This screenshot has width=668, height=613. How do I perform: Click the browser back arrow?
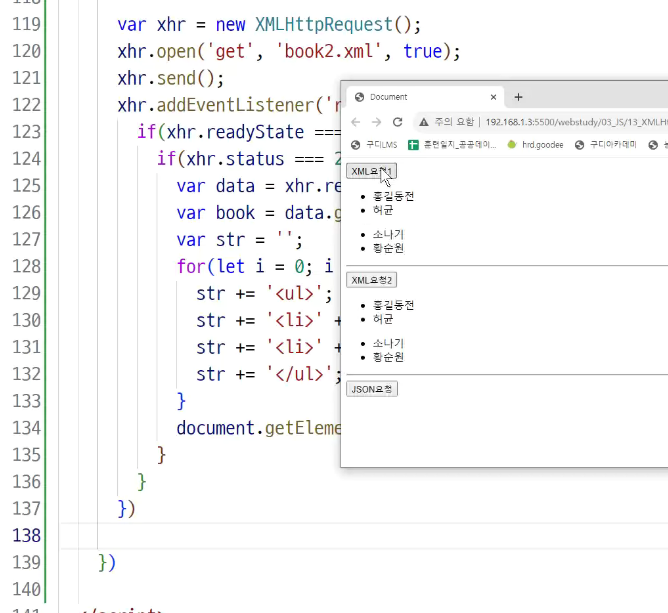click(x=356, y=123)
